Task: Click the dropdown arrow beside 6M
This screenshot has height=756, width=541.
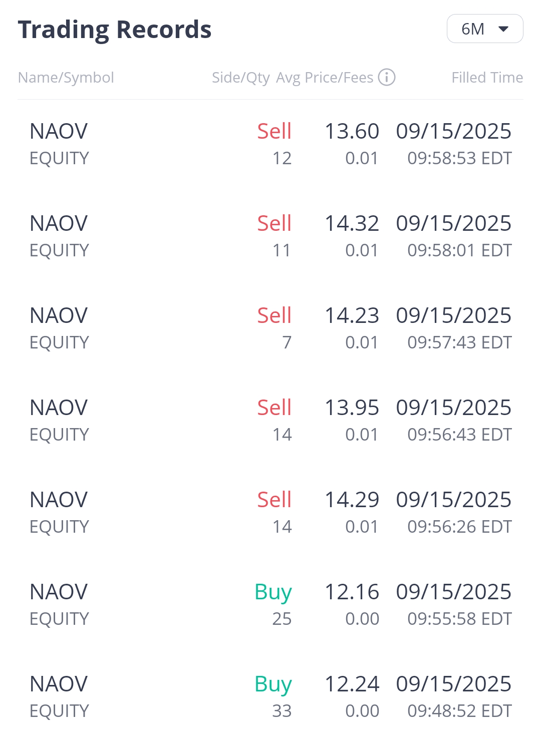Action: (x=503, y=29)
